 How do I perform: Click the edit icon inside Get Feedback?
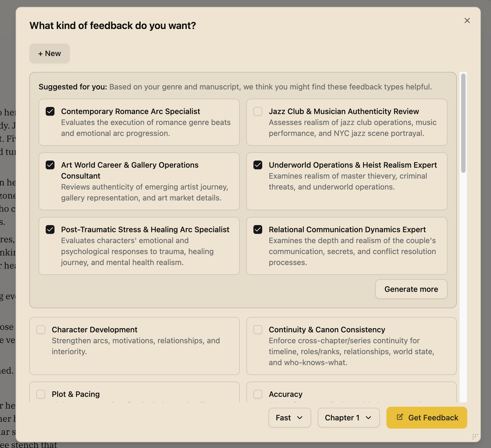coord(400,417)
